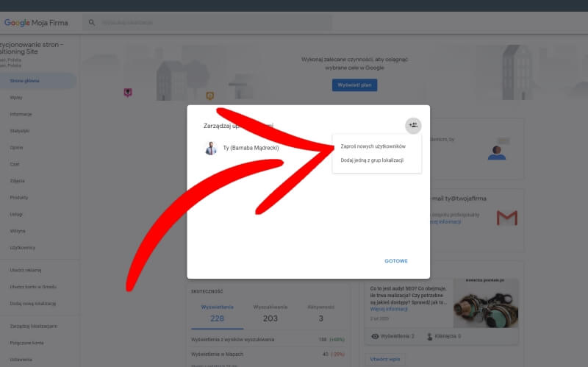Click the clicks icon beside 'Kliknięcia: 0'
Screen dimensions: 588x367
430,337
